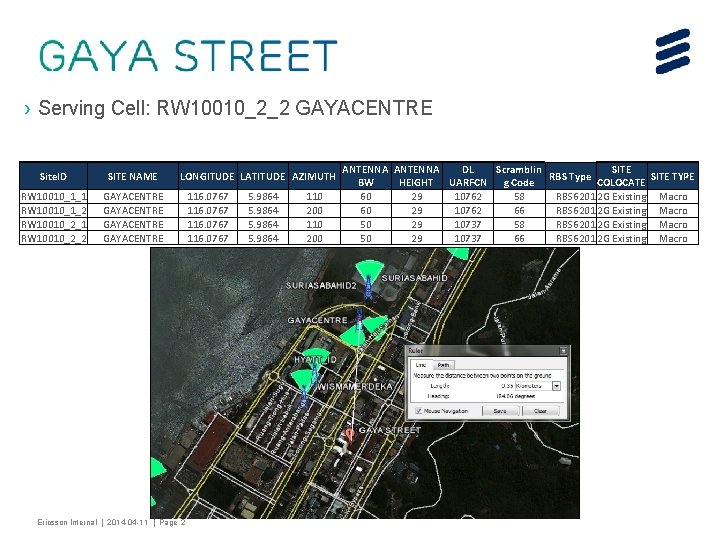Click the 'GAYA STREET' map label

[390, 430]
